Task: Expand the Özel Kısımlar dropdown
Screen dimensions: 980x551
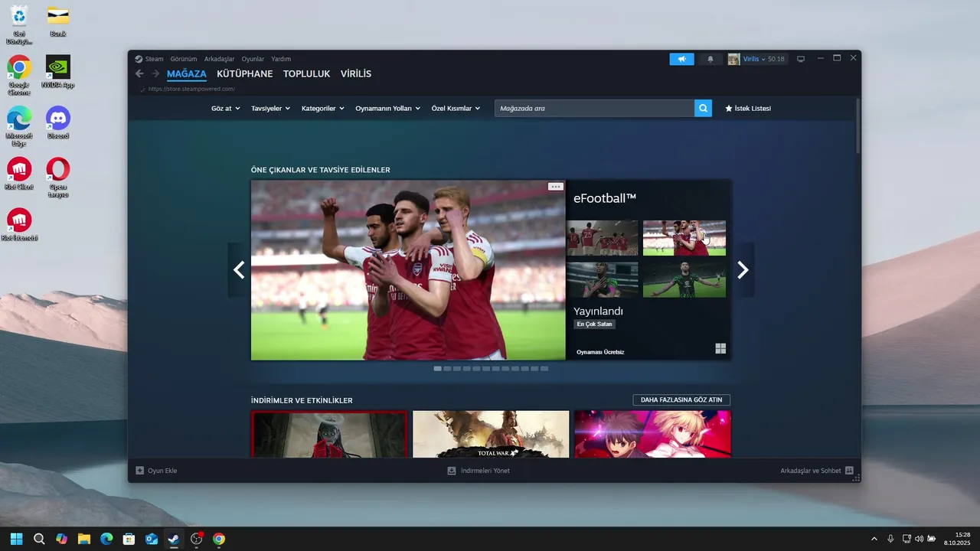Action: [456, 109]
